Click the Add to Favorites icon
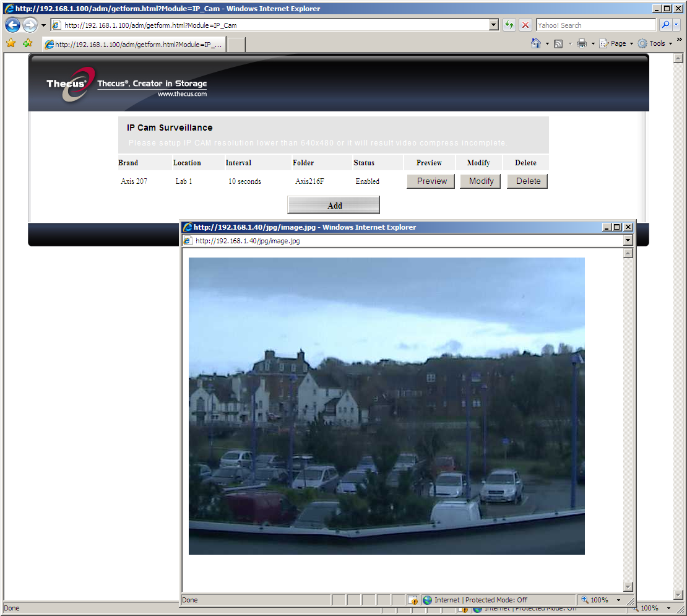 tap(28, 43)
